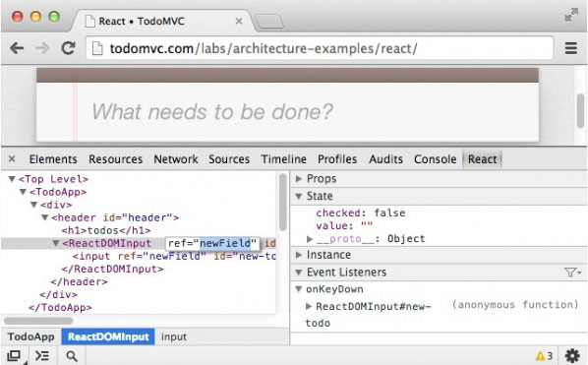Screen dimensions: 588x365
Task: Select the </TodoApp> closing tag row
Action: [x=60, y=307]
